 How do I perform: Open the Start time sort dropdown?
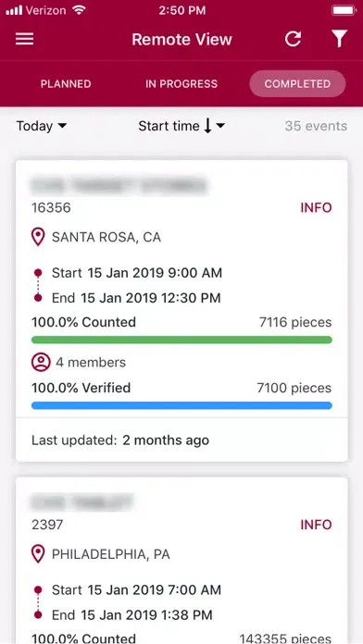[181, 126]
